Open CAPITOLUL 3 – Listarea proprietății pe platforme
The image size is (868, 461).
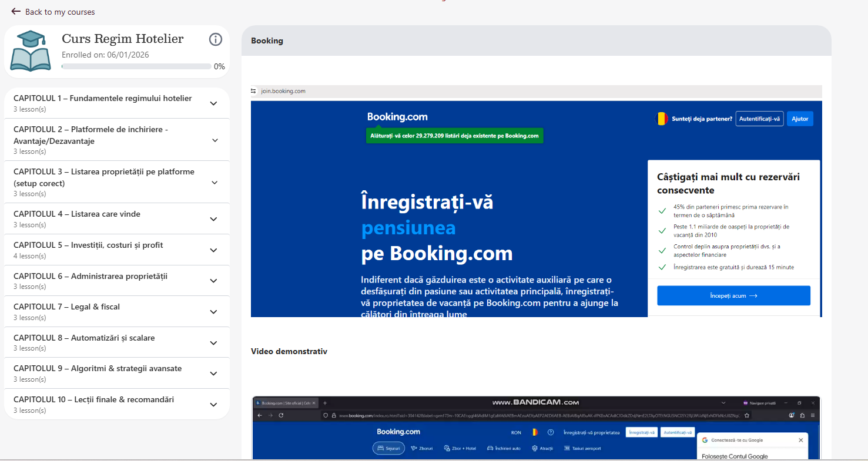(x=103, y=177)
